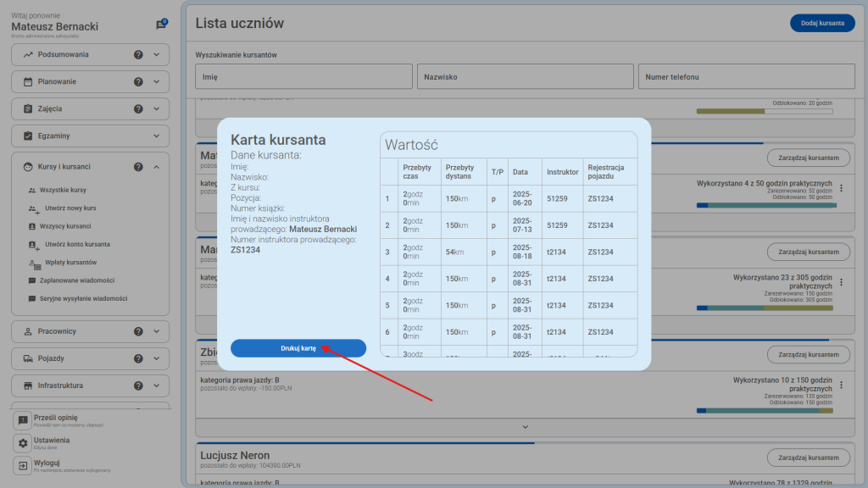Open three-dot menu beside Wykorzystano 4 z 50
The height and width of the screenshot is (488, 868).
[841, 189]
